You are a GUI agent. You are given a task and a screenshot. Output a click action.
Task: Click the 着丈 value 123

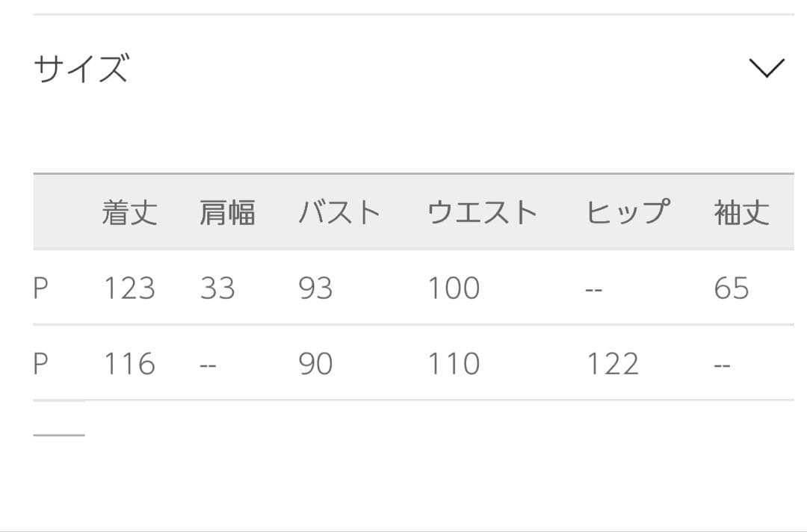pyautogui.click(x=129, y=288)
